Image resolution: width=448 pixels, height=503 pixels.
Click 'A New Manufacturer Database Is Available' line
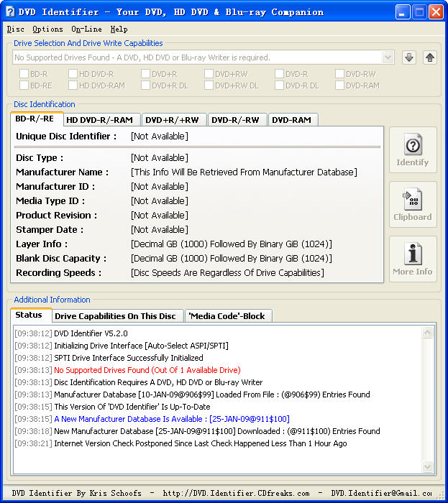point(172,419)
